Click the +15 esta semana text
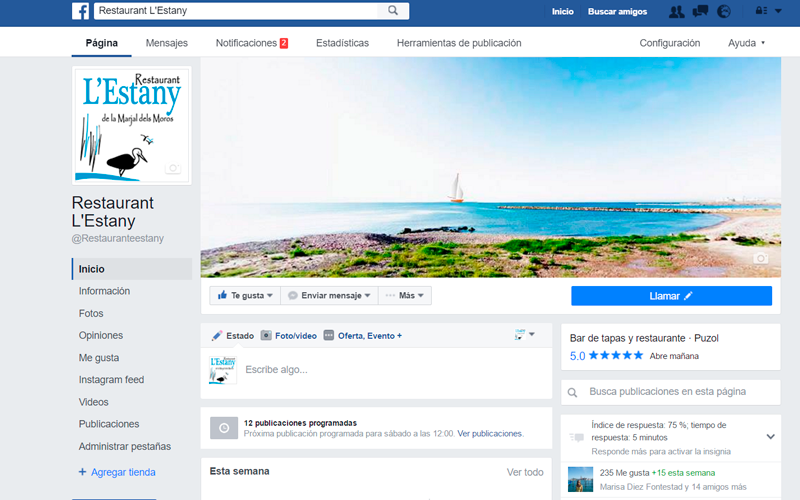The height and width of the screenshot is (500, 800). (684, 473)
